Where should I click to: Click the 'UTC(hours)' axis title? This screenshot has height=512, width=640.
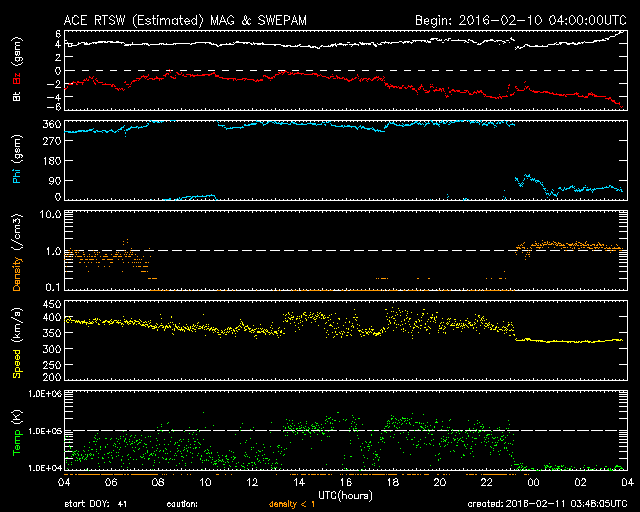tap(345, 496)
